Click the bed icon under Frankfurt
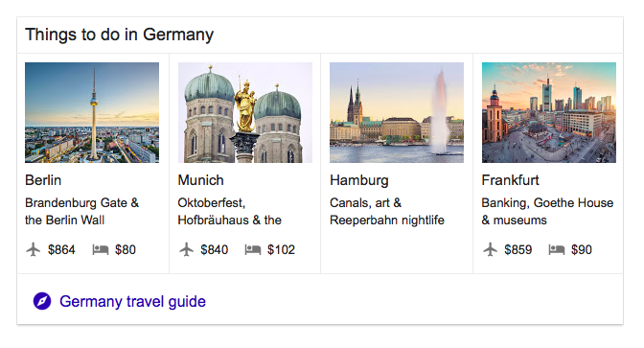The image size is (644, 348). [x=557, y=249]
